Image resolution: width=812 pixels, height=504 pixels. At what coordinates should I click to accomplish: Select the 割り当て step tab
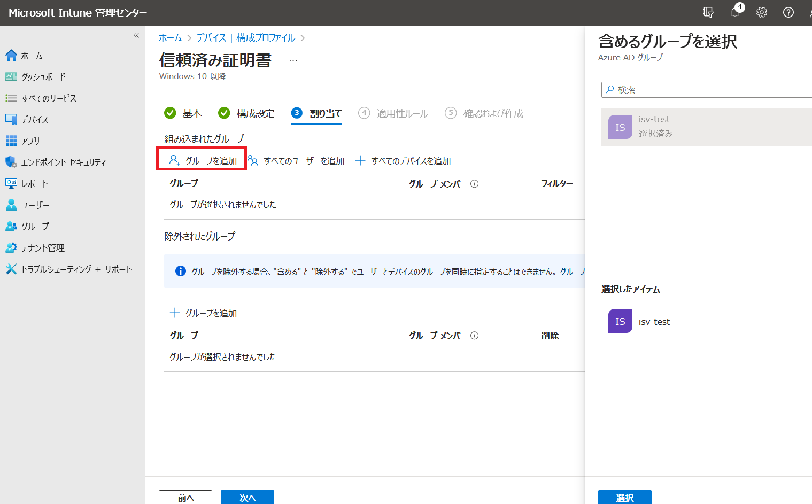point(316,113)
